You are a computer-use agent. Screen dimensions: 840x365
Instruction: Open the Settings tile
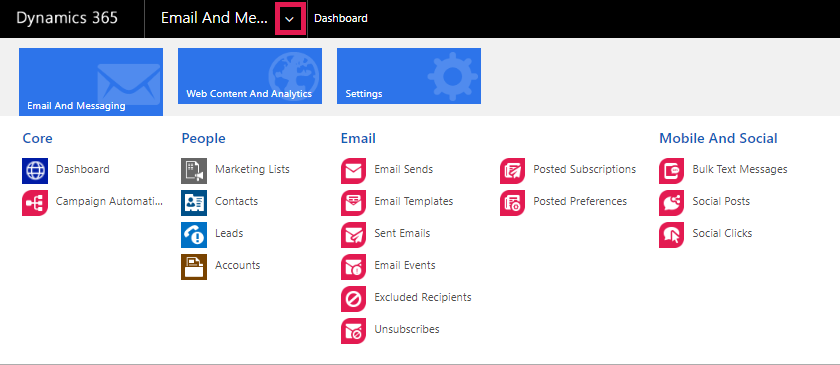(409, 76)
